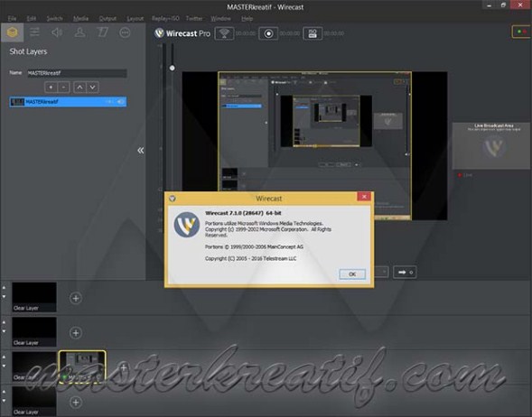The image size is (532, 417).
Task: Click the Wirecast Pro logo
Action: click(182, 33)
